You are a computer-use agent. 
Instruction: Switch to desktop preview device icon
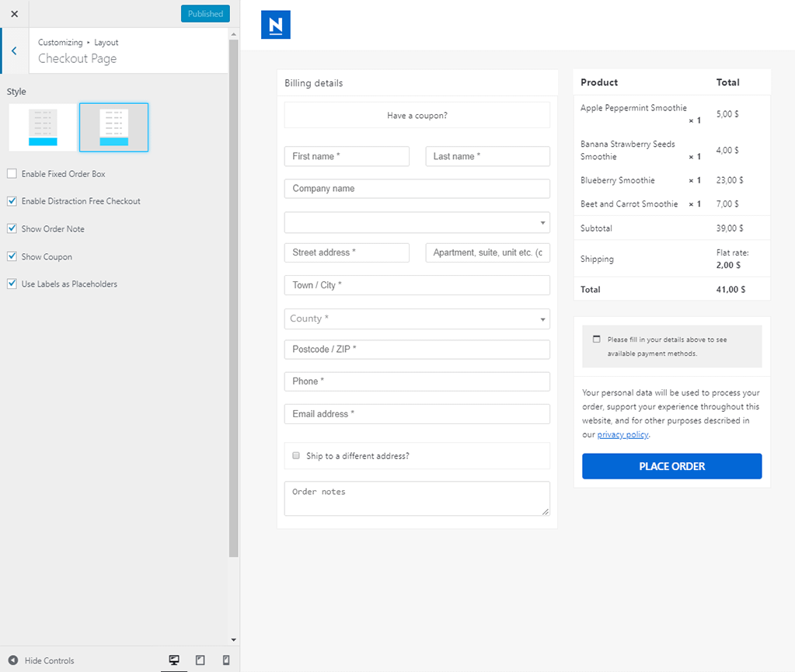coord(174,660)
